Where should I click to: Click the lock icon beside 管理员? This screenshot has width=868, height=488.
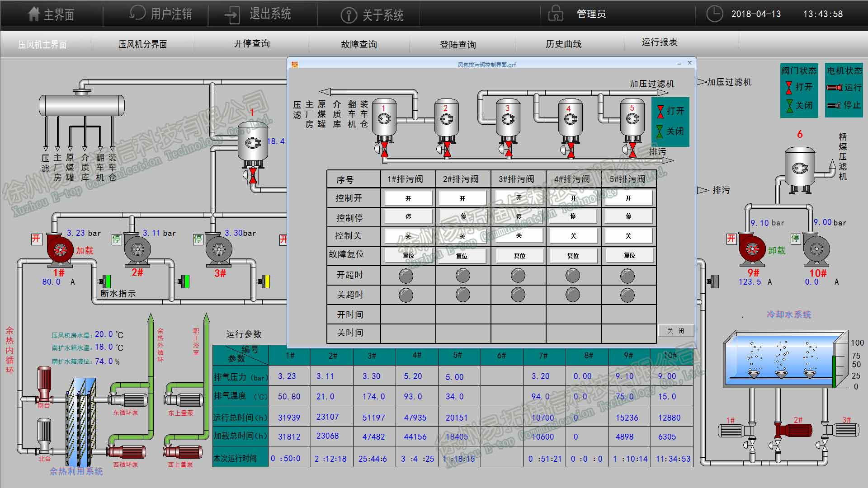click(556, 14)
